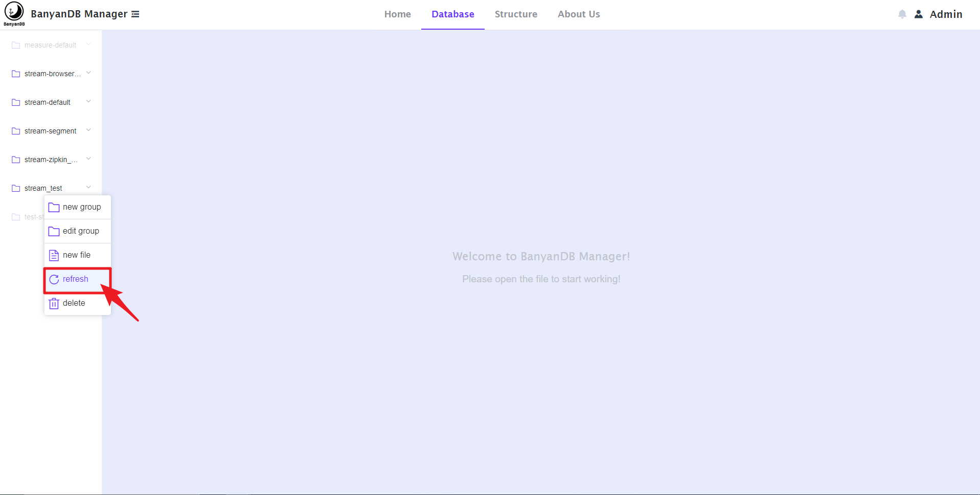This screenshot has height=495, width=980.
Task: Click the stream_test folder icon
Action: pyautogui.click(x=16, y=188)
